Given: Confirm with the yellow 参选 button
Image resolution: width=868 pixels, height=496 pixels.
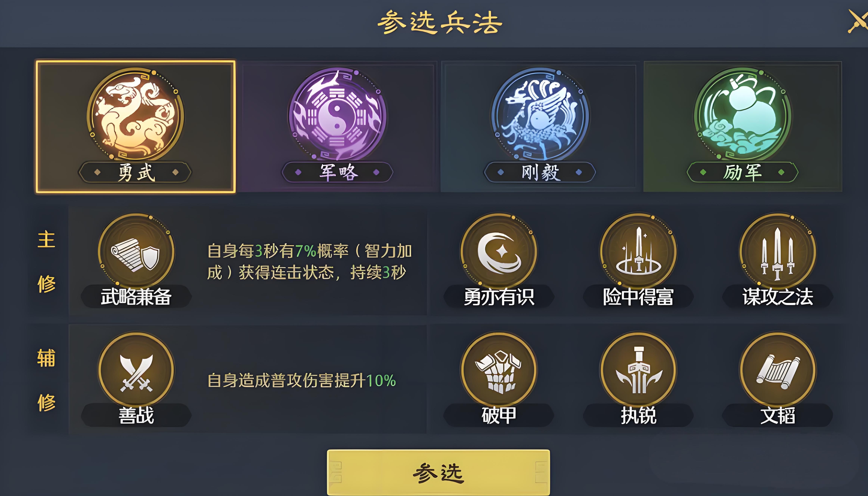Looking at the screenshot, I should (438, 472).
